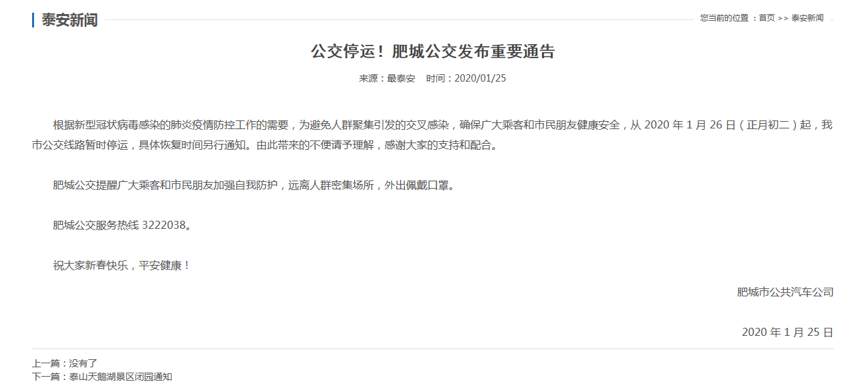The width and height of the screenshot is (868, 382).
Task: Open the 泰安新闻 breadcrumb link
Action: tap(807, 18)
